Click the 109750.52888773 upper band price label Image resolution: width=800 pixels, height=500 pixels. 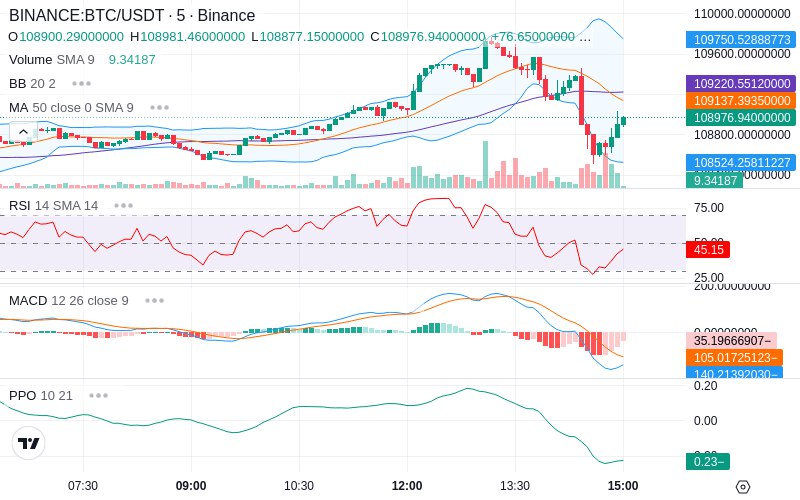[x=741, y=39]
